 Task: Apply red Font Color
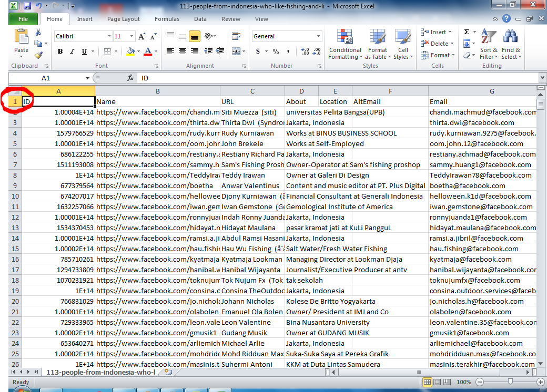click(148, 51)
